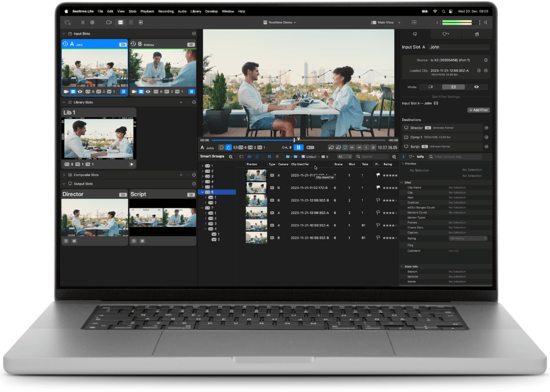Toggle view eye icon on slot B Melissa
This screenshot has width=550, height=392.
click(148, 92)
